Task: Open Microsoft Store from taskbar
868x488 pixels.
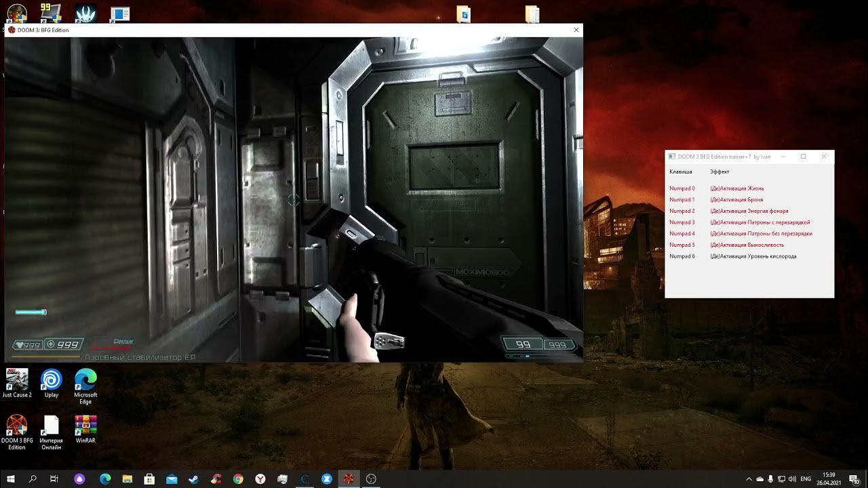Action: [149, 479]
